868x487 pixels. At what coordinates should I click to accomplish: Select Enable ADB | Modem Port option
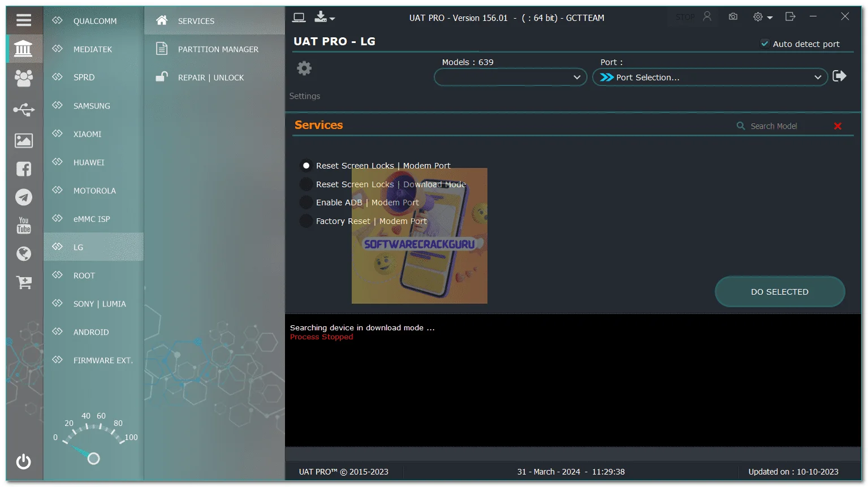tap(360, 202)
